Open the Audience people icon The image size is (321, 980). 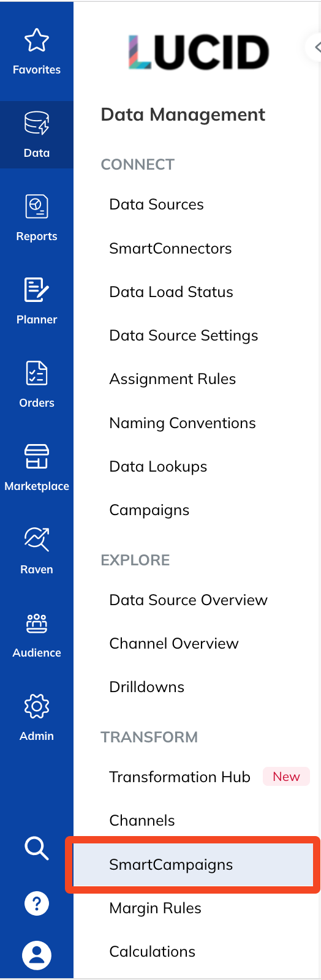[x=37, y=624]
